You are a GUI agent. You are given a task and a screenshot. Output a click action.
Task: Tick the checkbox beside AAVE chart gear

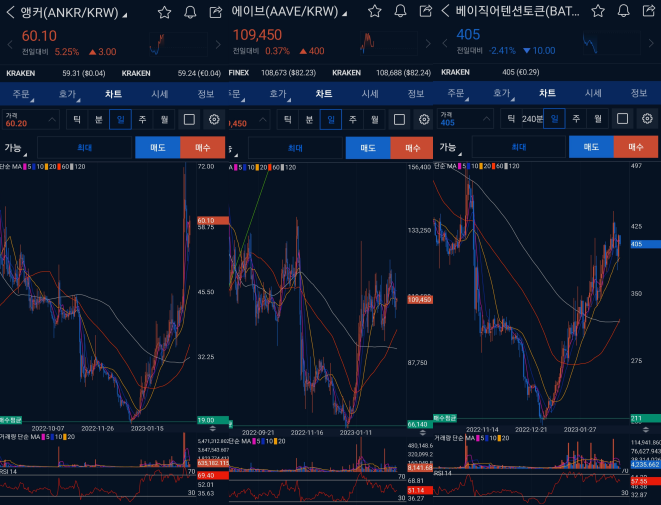398,119
